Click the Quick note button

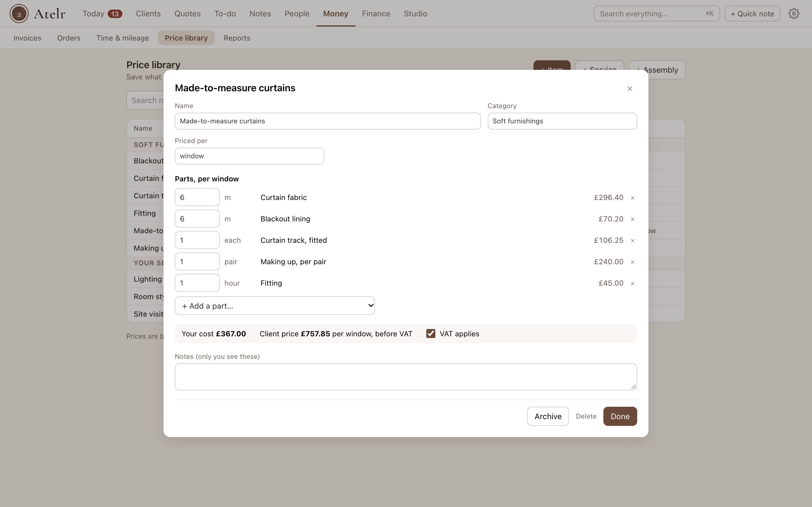point(752,14)
